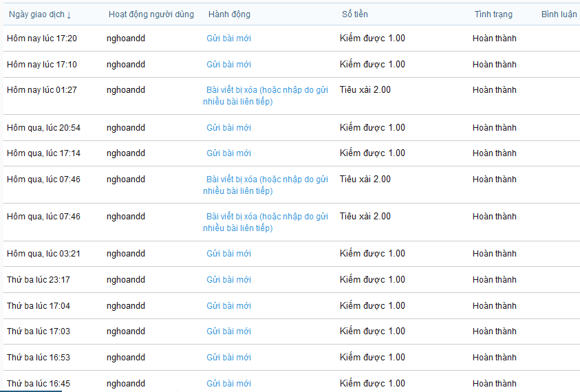
Task: Select the Hôm nay lúc 01:27 transaction row
Action: [292, 96]
